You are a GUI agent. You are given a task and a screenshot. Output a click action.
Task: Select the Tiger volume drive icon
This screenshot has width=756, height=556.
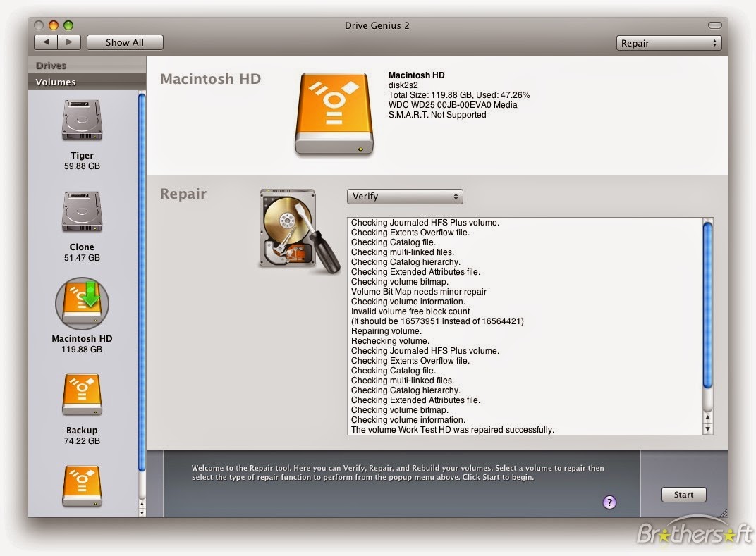coord(82,120)
